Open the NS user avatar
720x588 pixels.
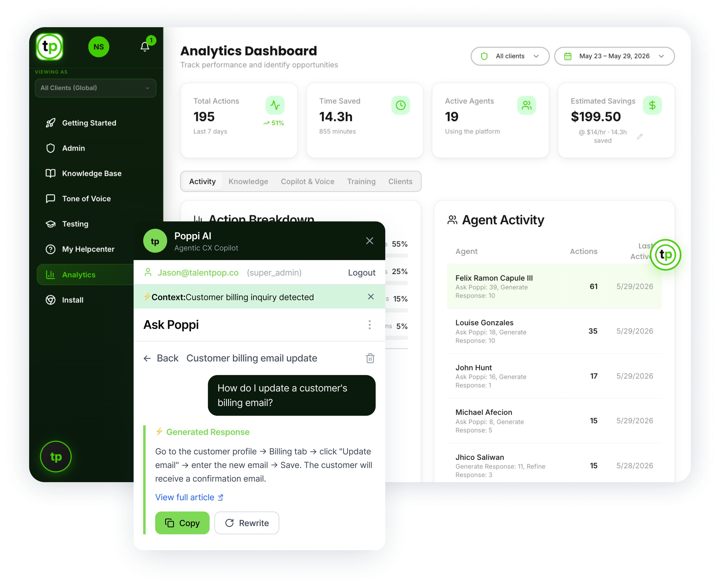pos(99,47)
